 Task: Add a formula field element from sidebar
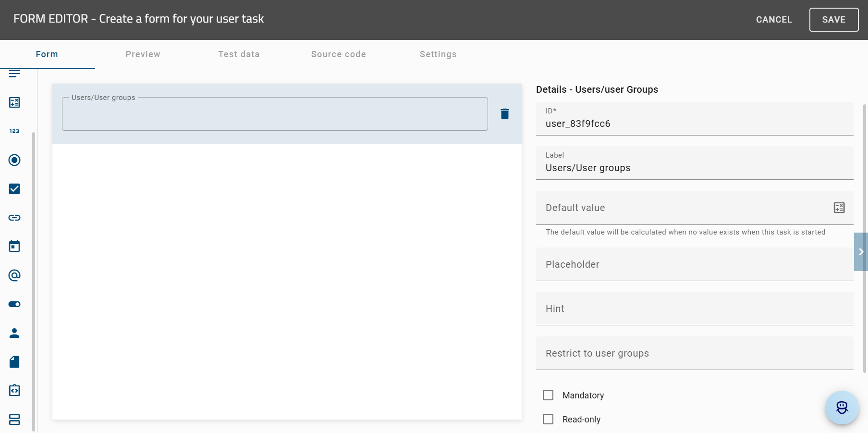(x=14, y=102)
